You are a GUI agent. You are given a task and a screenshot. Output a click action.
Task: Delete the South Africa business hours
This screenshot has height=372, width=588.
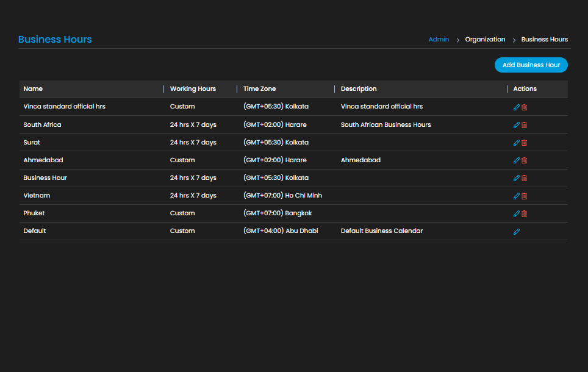coord(524,125)
